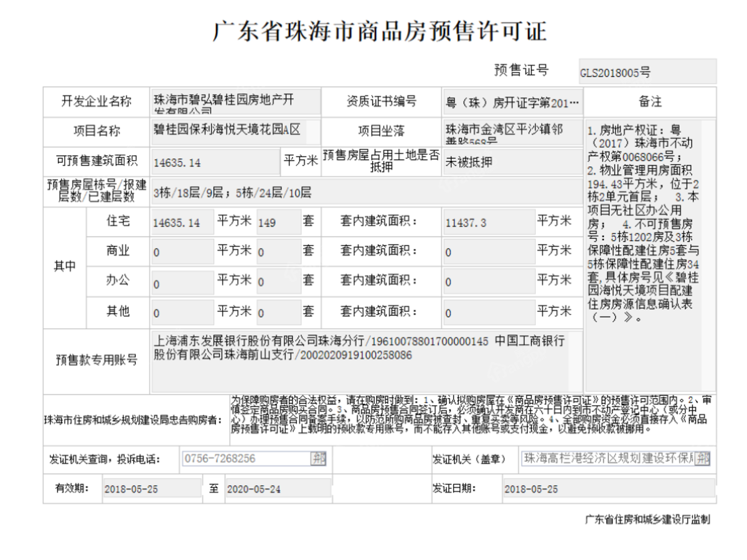Click the 办公 row label
Viewport: 747px width, 560px height.
click(x=118, y=281)
